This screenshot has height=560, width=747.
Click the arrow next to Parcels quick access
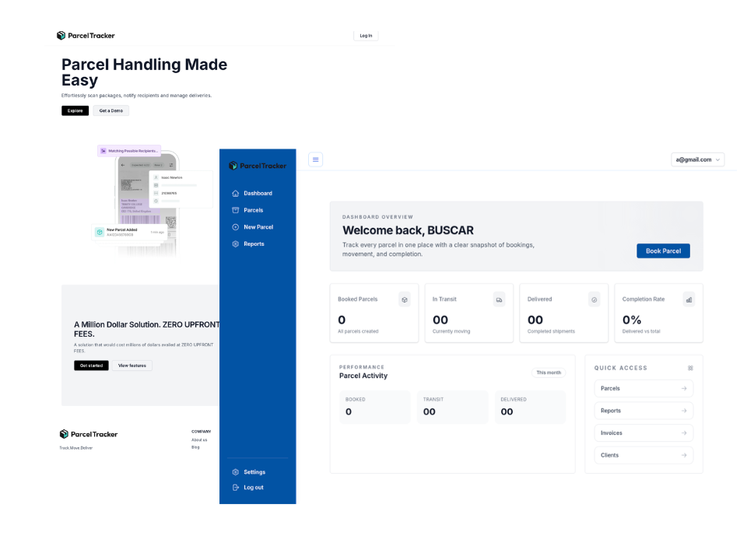point(684,388)
